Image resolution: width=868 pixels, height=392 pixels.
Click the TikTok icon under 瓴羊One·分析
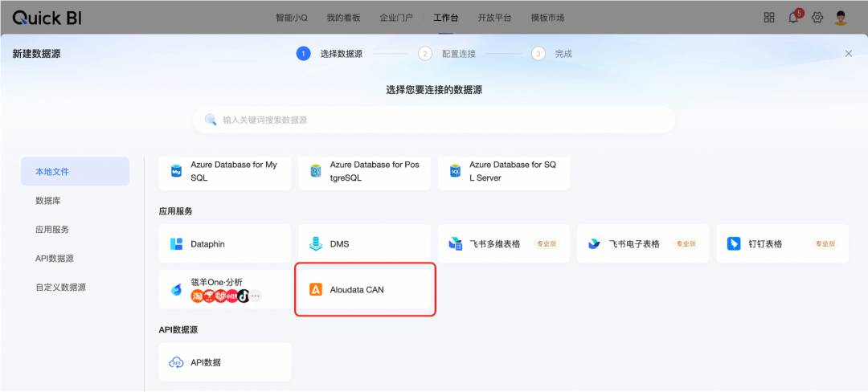pos(244,296)
